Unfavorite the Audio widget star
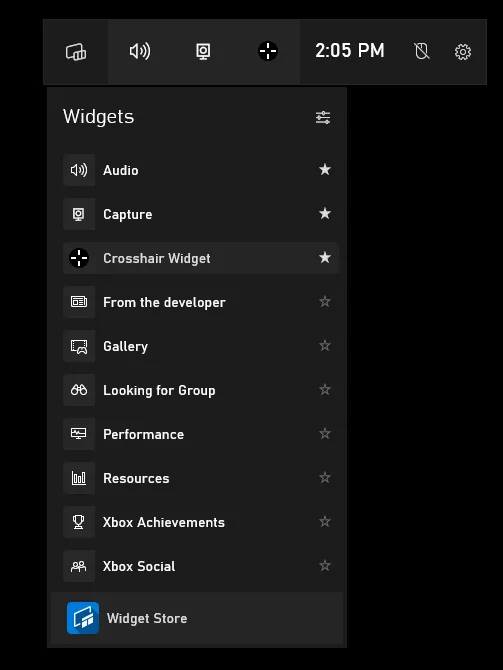This screenshot has width=503, height=670. point(325,170)
